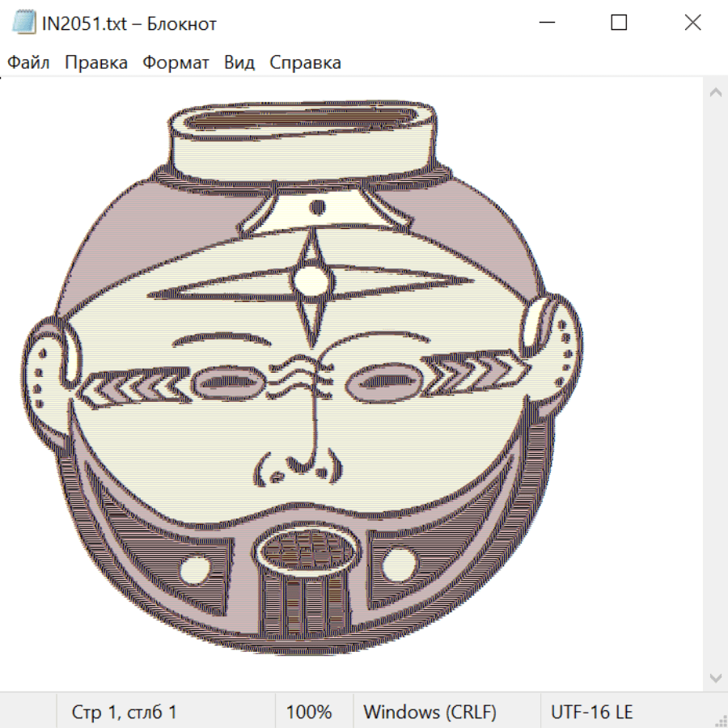
Task: Click the scroll up arrow
Action: pos(715,92)
